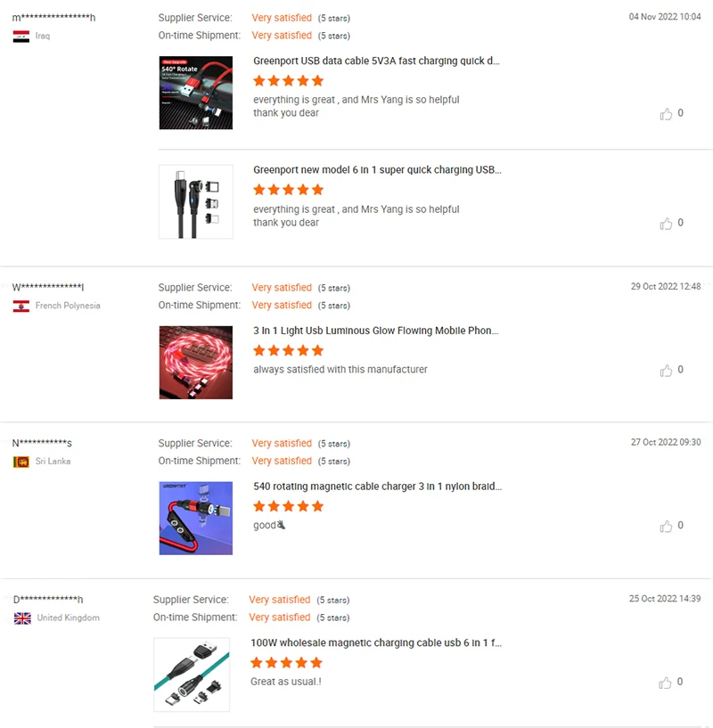The image size is (713, 728).
Task: Open Greenport USB data cable 5V3A product
Action: (376, 61)
